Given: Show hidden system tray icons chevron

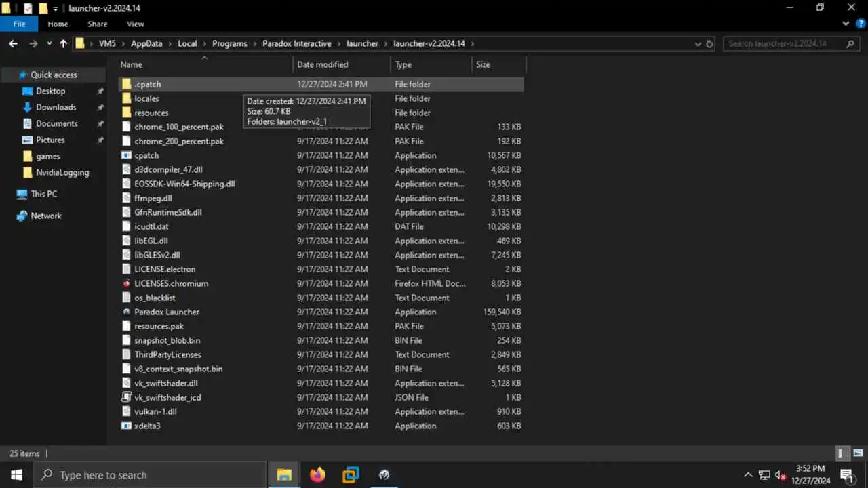Looking at the screenshot, I should [748, 475].
